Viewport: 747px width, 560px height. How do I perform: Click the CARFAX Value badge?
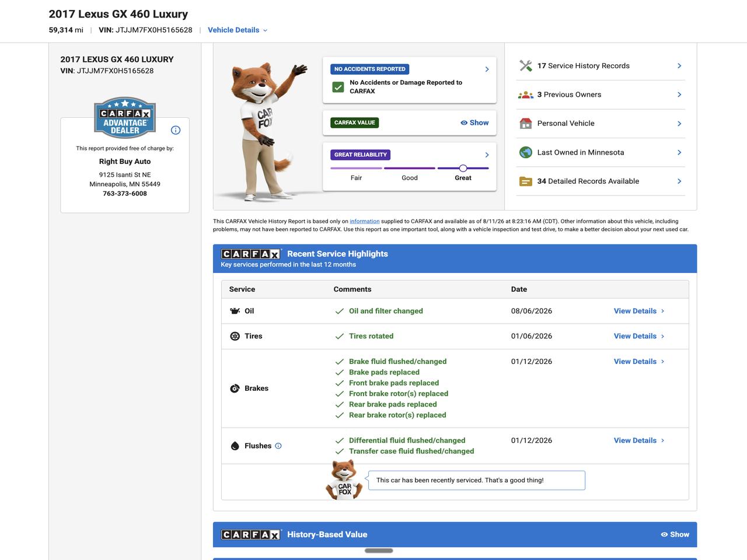pyautogui.click(x=355, y=123)
